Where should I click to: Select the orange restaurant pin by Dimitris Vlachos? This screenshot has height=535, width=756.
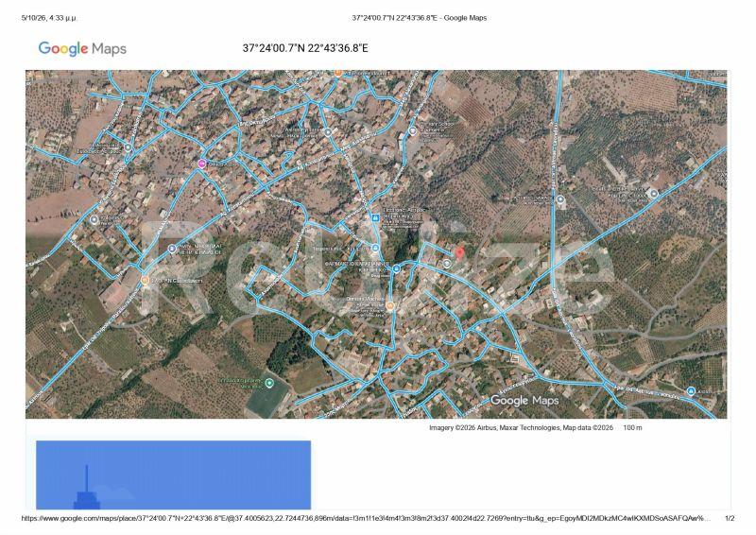tap(390, 306)
